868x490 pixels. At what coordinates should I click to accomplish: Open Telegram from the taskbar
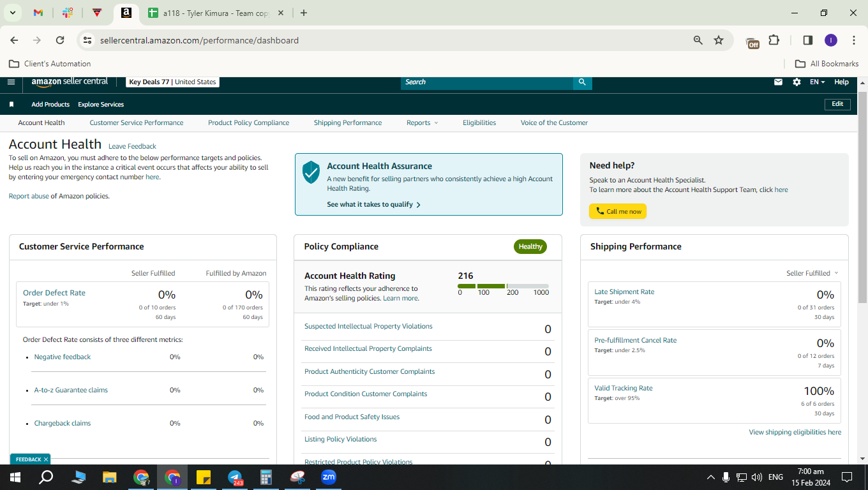click(x=236, y=477)
